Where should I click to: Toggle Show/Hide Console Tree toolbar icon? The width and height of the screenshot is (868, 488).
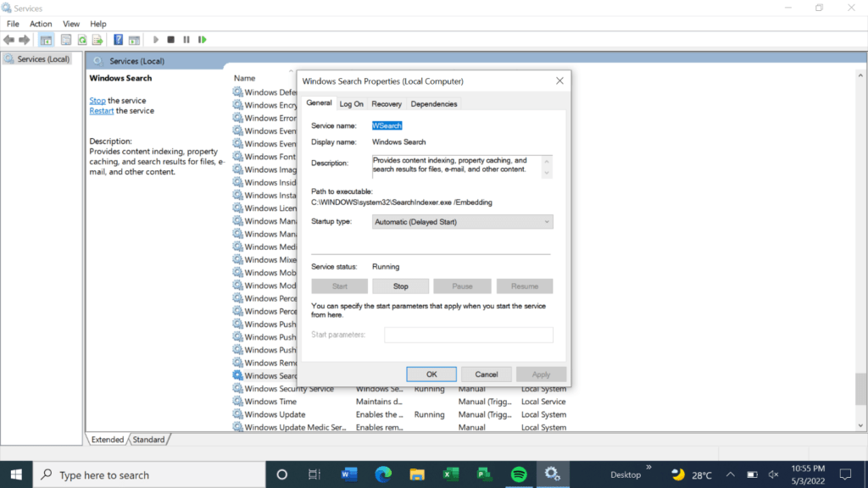point(46,40)
